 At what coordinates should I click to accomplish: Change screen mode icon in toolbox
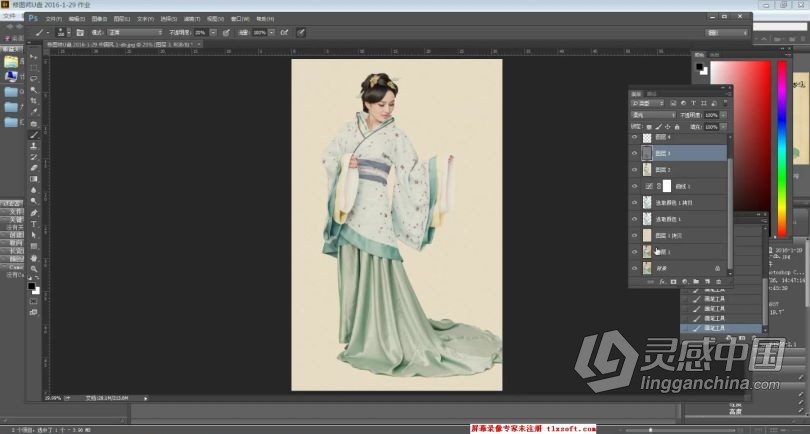[x=34, y=312]
